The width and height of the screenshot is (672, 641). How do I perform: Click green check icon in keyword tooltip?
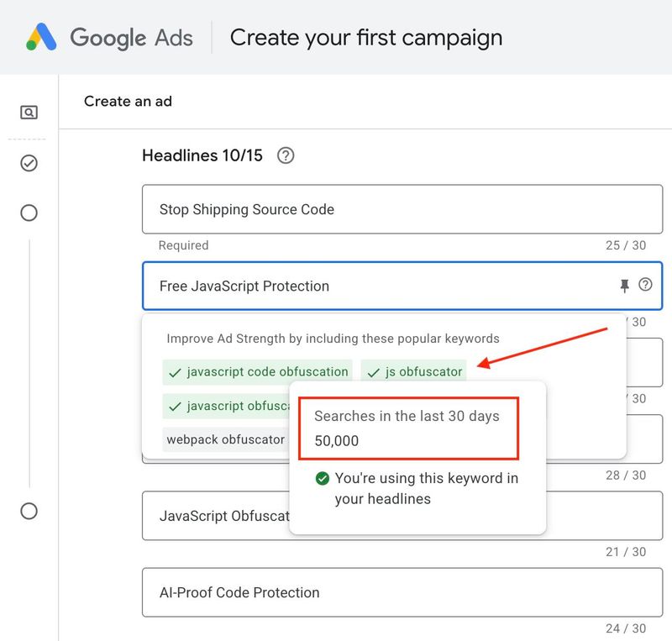tap(322, 479)
